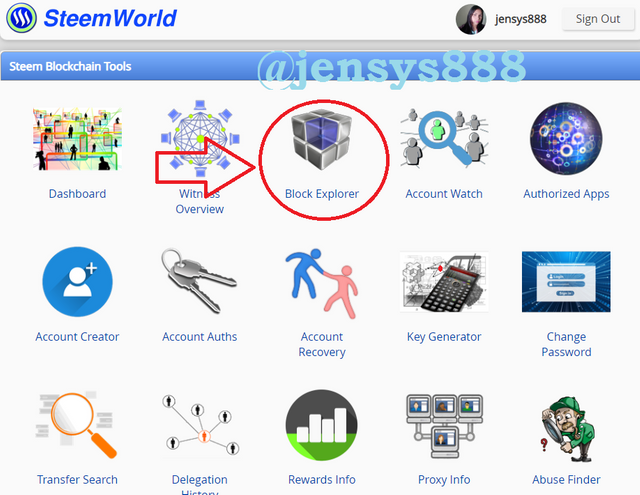Go to the Delegation History text link
640x495 pixels.
coord(200,485)
